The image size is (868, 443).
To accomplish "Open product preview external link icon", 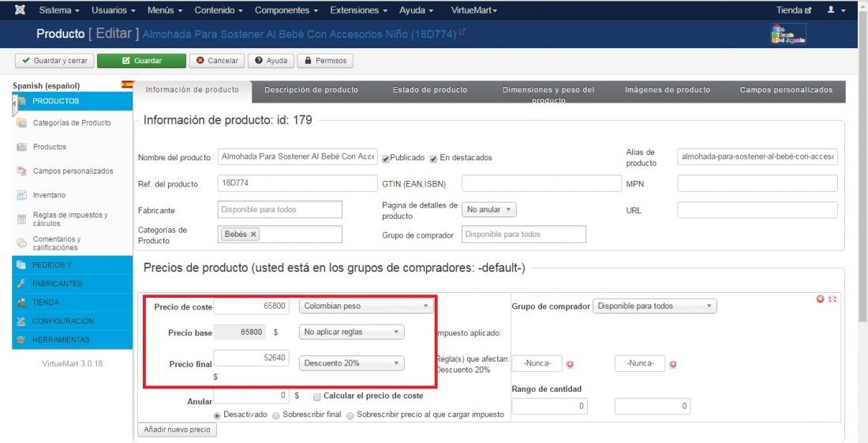I will [462, 32].
